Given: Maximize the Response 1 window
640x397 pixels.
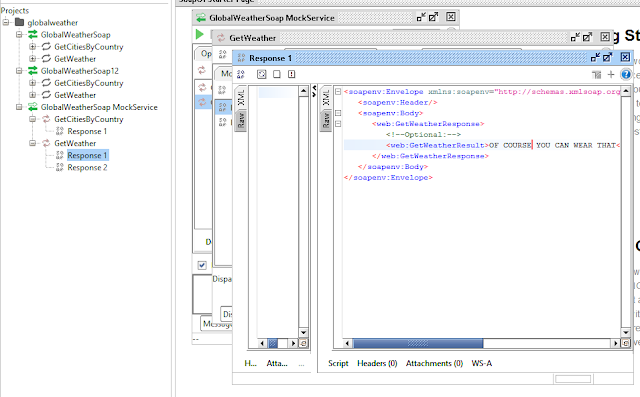Looking at the screenshot, I should pos(607,58).
